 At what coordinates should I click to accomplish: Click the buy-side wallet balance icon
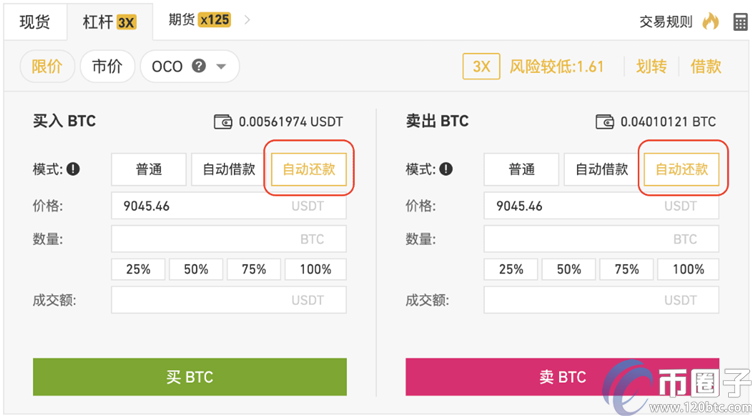pos(223,122)
